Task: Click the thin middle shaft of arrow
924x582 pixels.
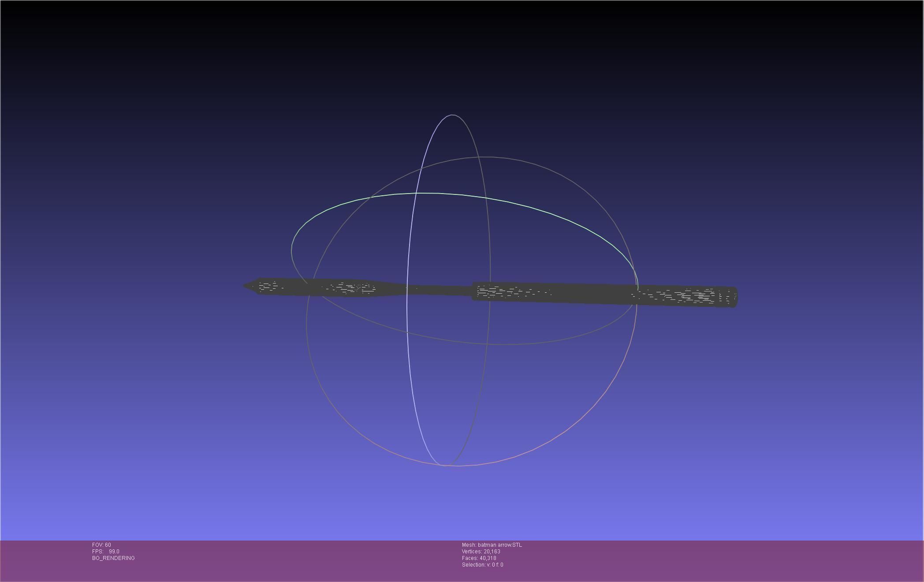Action: coord(441,290)
